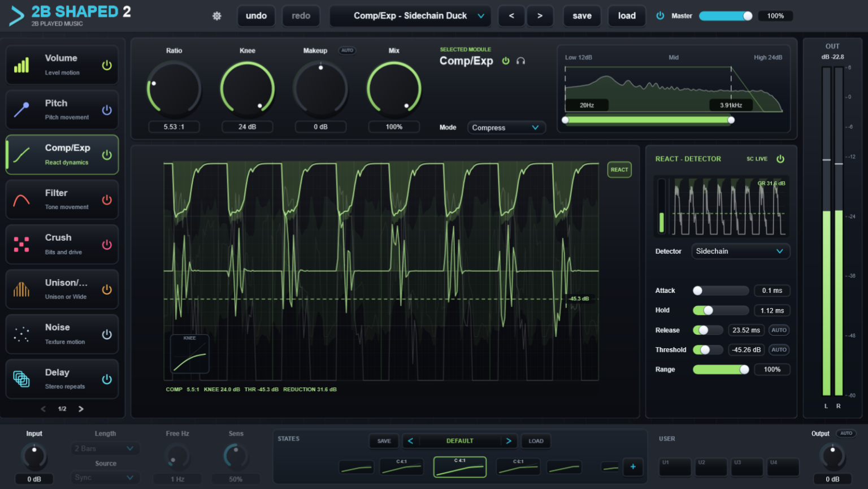868x489 pixels.
Task: Select previous state with left chevron
Action: click(x=410, y=441)
